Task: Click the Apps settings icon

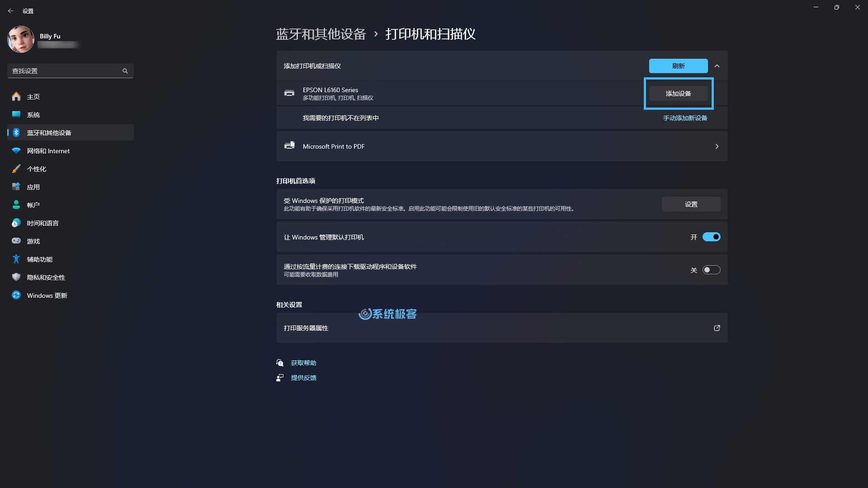Action: pyautogui.click(x=16, y=187)
